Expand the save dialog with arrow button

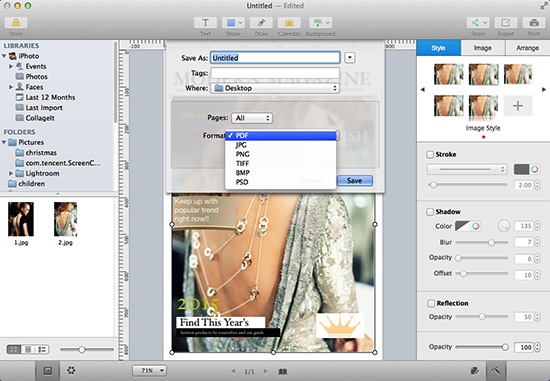click(x=350, y=58)
